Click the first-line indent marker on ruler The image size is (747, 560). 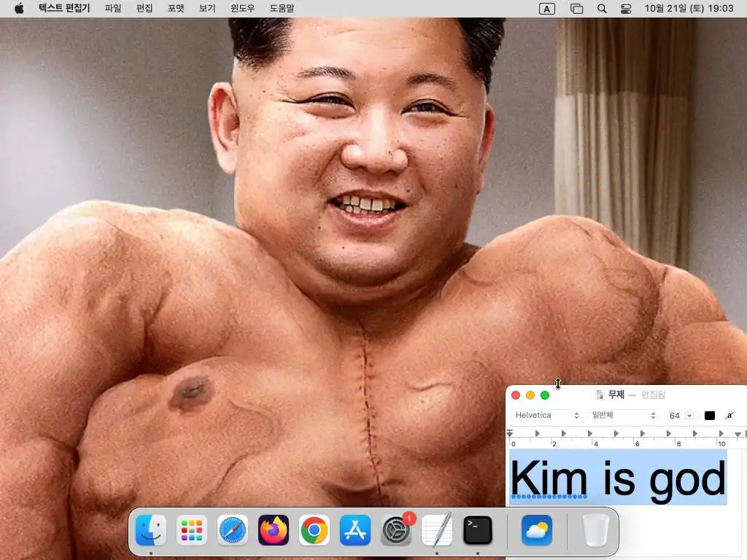pyautogui.click(x=510, y=432)
